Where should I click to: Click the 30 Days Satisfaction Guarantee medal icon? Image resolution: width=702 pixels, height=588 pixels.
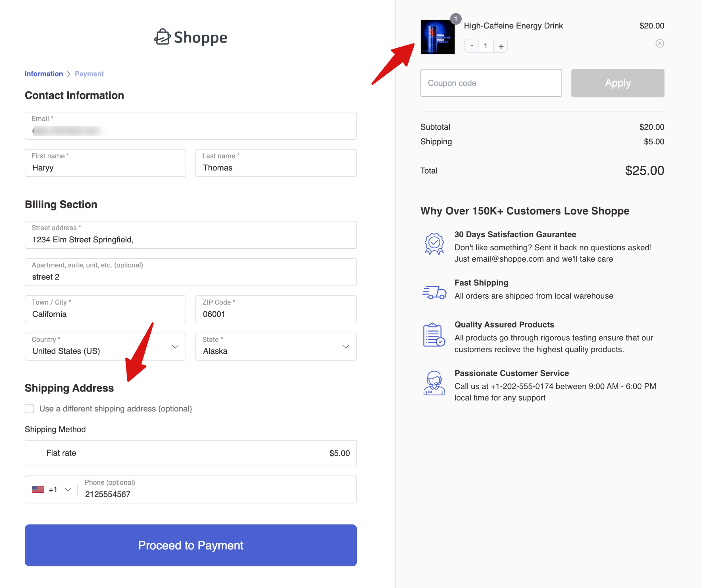pyautogui.click(x=434, y=244)
